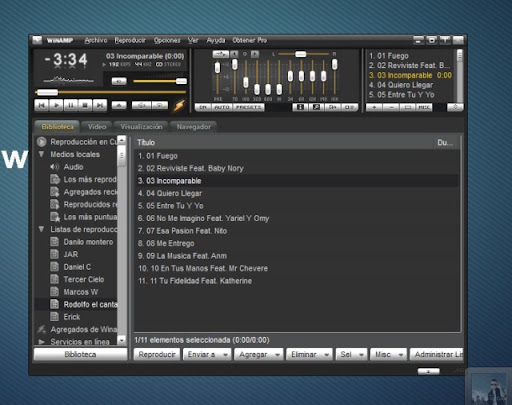Open the Sel dropdown
This screenshot has width=512, height=405.
click(351, 354)
